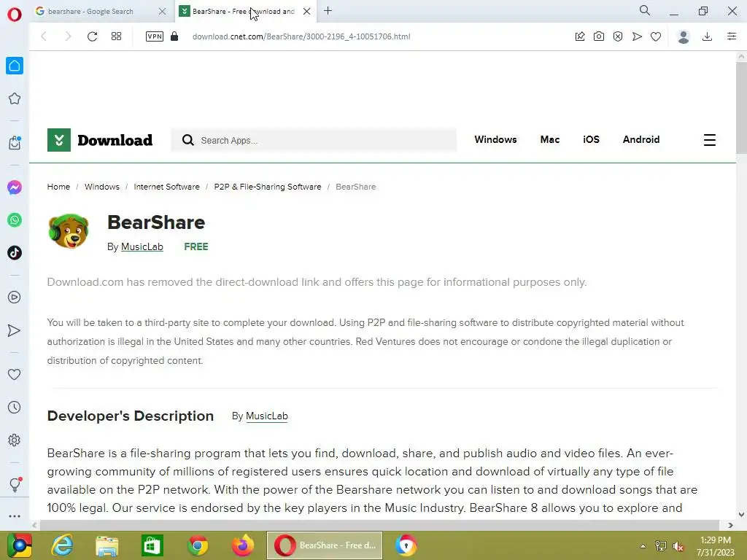Go to P2P & File-Sharing Software breadcrumb

coord(268,187)
